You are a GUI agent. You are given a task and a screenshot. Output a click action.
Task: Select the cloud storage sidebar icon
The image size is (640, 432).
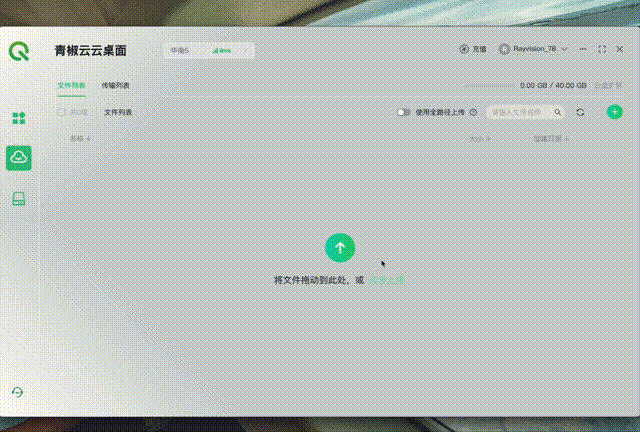point(19,158)
